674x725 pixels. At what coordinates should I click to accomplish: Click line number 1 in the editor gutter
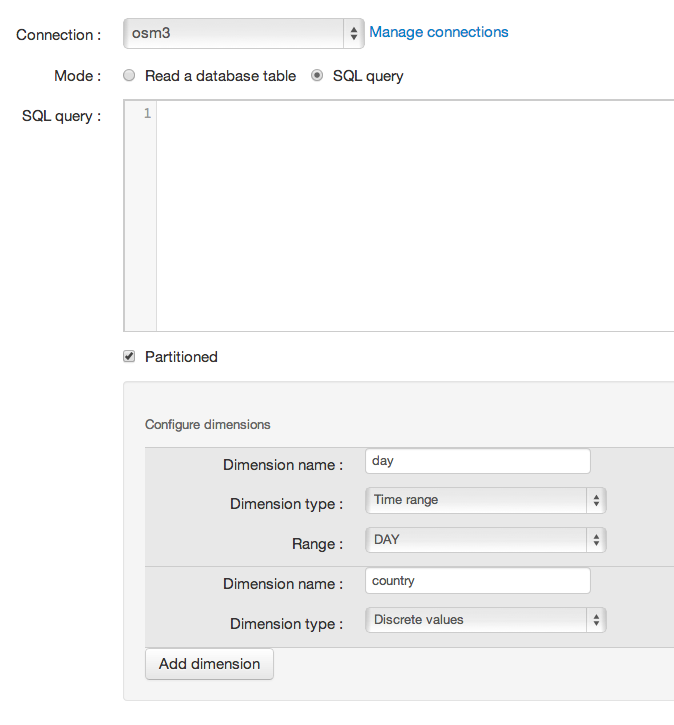click(x=147, y=113)
